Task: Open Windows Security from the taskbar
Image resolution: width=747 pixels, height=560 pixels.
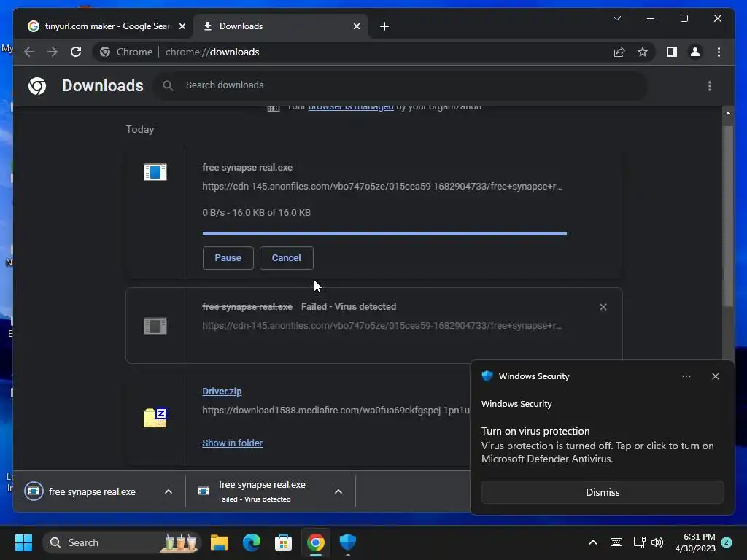Action: (348, 542)
